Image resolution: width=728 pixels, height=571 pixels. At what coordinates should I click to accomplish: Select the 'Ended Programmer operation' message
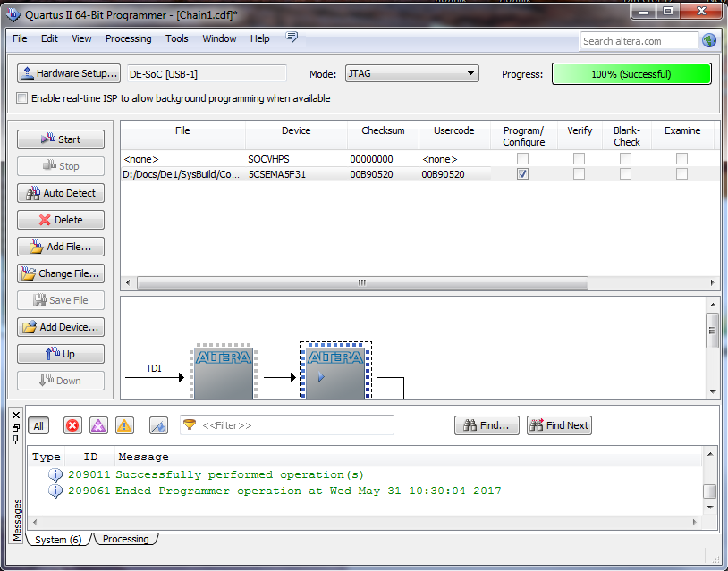[309, 491]
